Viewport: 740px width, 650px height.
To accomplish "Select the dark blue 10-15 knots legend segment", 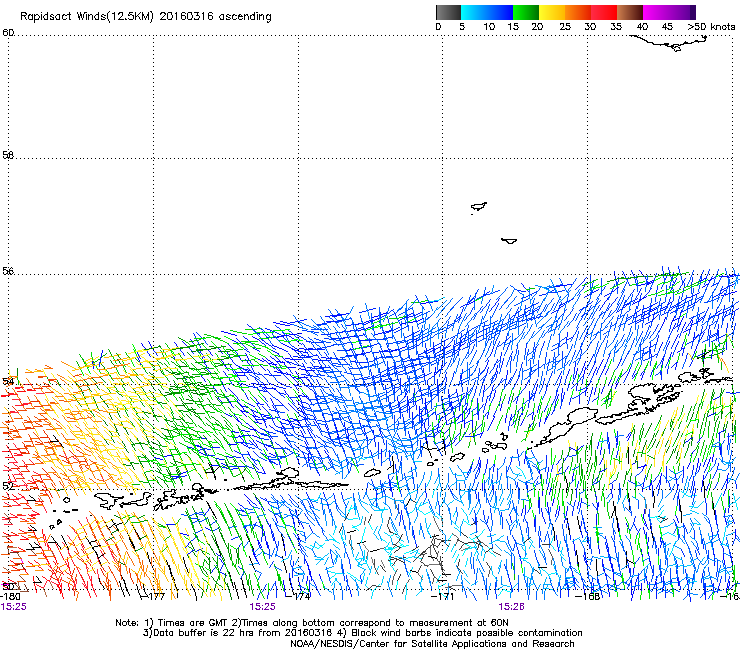I will (500, 12).
